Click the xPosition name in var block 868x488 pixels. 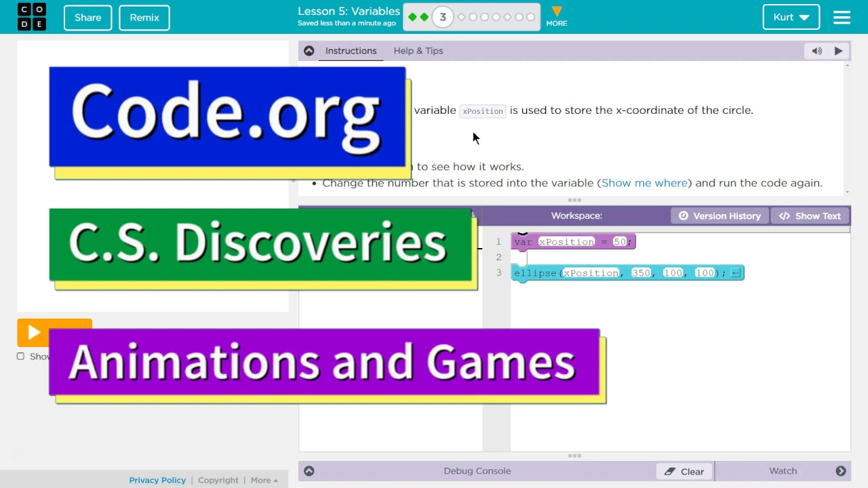pyautogui.click(x=566, y=242)
